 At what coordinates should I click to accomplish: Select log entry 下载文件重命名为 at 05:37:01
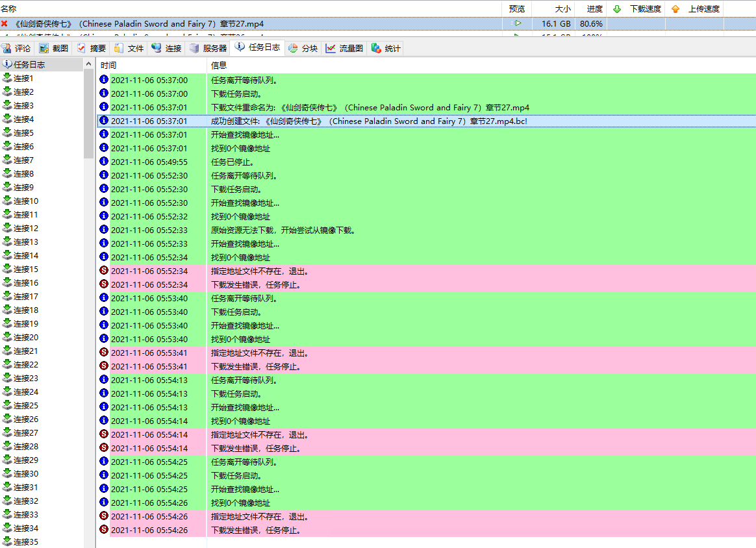(426, 108)
